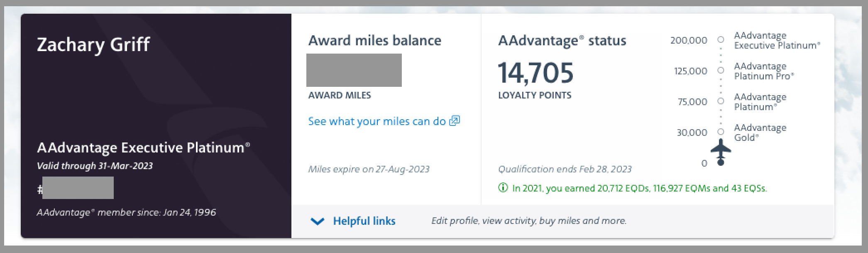The height and width of the screenshot is (253, 868).
Task: Click the "Edit profile, view activity" description text
Action: pyautogui.click(x=528, y=221)
